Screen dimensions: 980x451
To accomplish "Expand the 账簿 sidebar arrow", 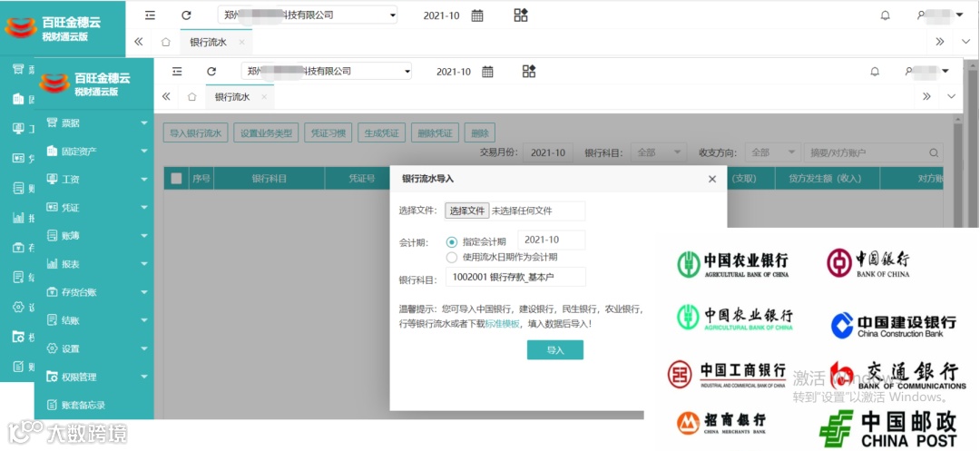I will click(x=144, y=236).
